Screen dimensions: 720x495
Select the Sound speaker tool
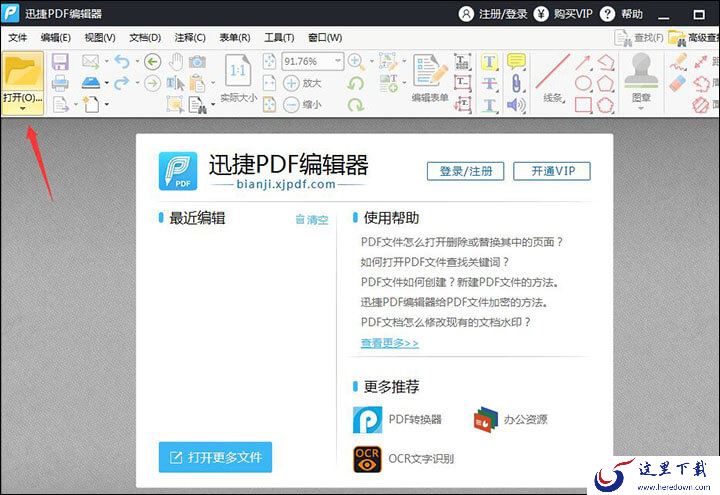tap(516, 105)
